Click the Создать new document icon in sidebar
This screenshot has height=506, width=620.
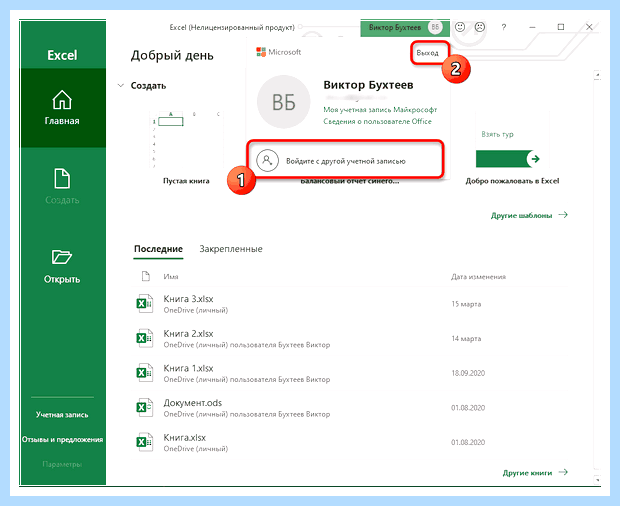click(62, 179)
